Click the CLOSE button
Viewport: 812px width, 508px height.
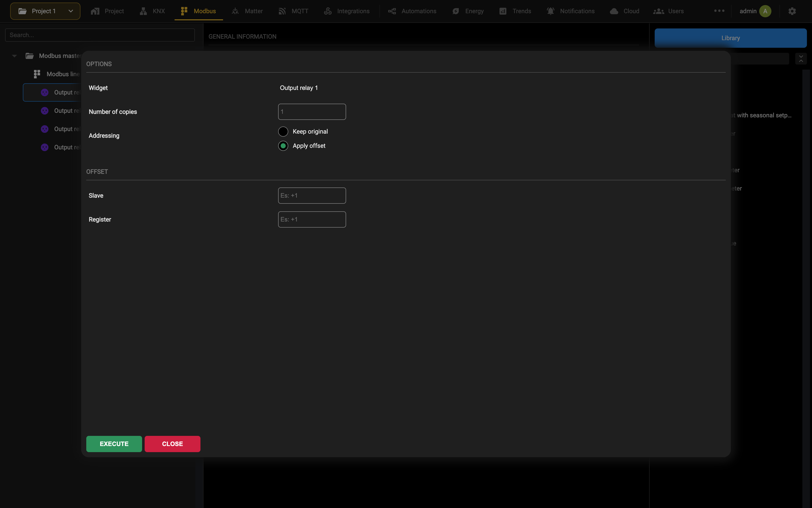[x=173, y=444]
